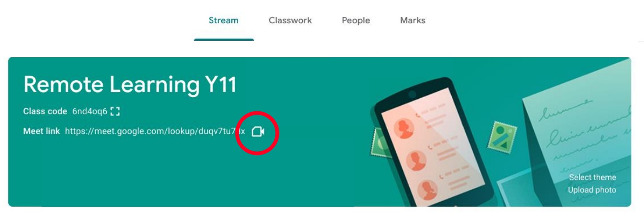Viewport: 644px width, 219px height.
Task: Click the class code value 6nd4oq6
Action: (x=90, y=111)
